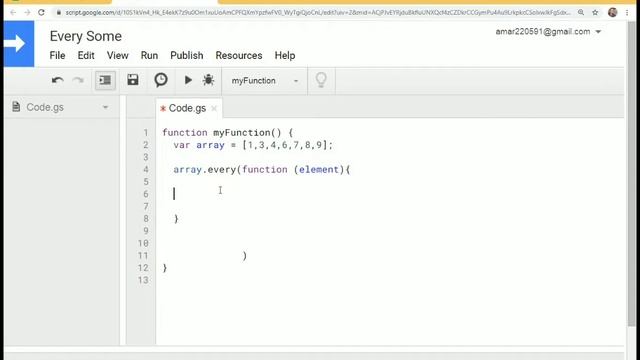This screenshot has height=360, width=640.
Task: Open the View menu
Action: click(118, 56)
